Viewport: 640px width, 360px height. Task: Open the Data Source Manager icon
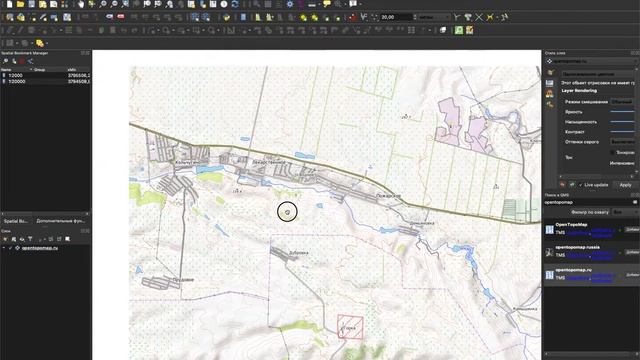9,17
